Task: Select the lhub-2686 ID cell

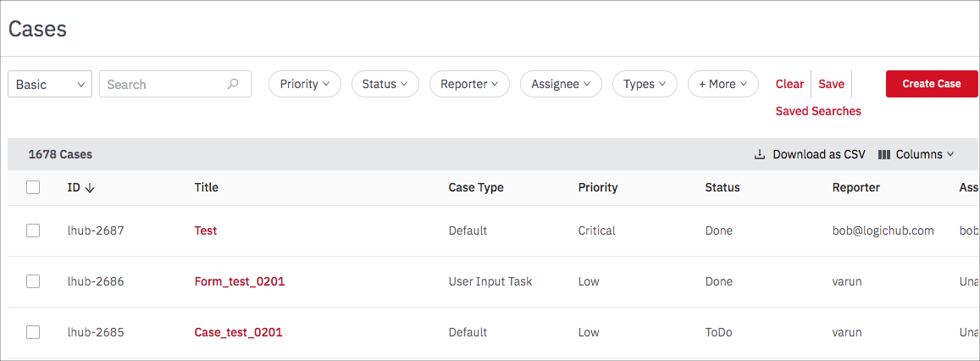Action: (96, 281)
